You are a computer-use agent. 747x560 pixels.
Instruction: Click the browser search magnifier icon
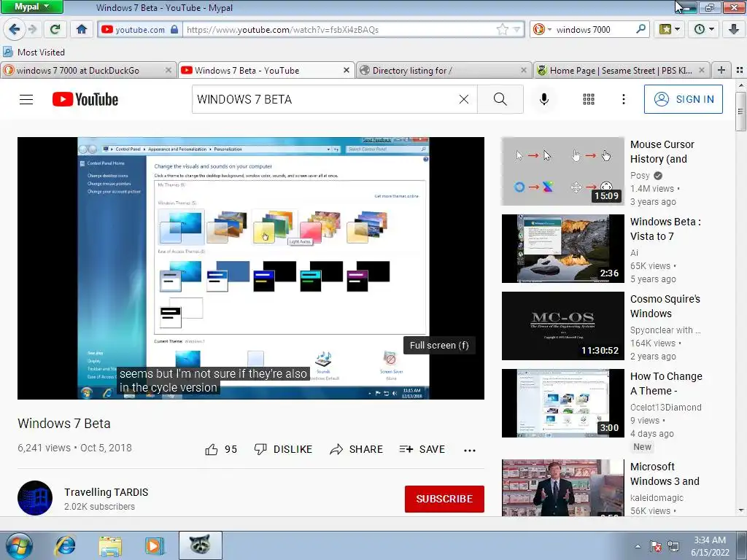click(x=640, y=29)
